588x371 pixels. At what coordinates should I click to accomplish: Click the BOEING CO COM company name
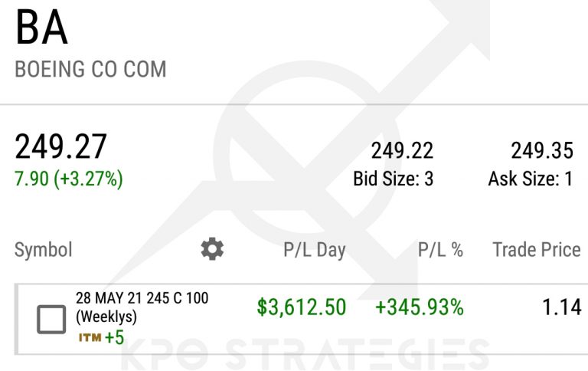(90, 70)
